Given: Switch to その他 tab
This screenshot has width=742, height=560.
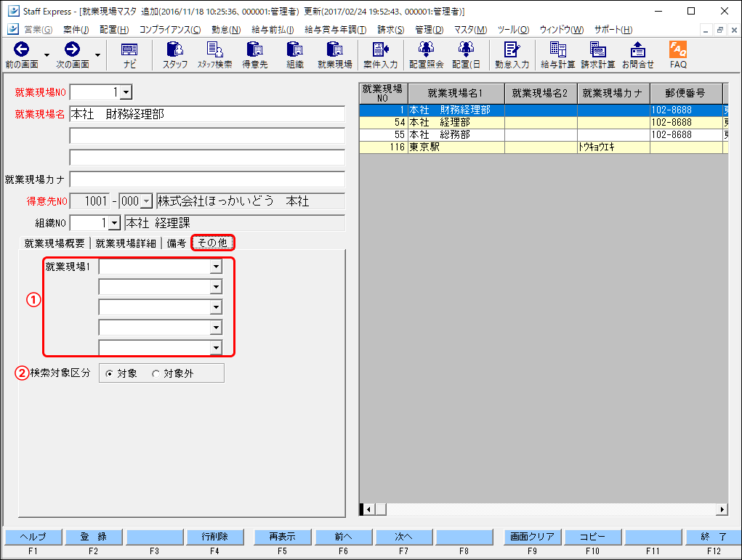Looking at the screenshot, I should (212, 243).
